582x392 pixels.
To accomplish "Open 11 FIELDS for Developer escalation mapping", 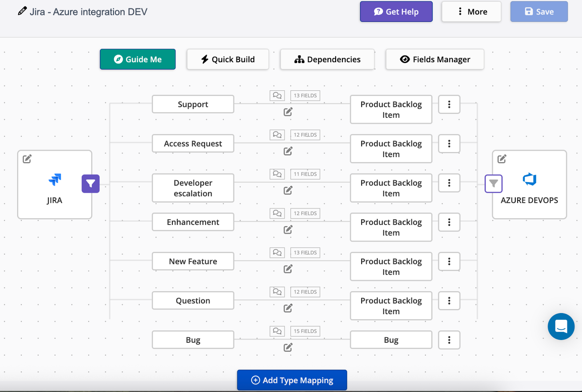I will coord(305,174).
